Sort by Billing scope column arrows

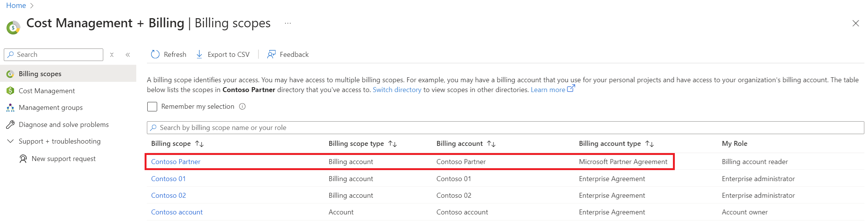tap(199, 144)
